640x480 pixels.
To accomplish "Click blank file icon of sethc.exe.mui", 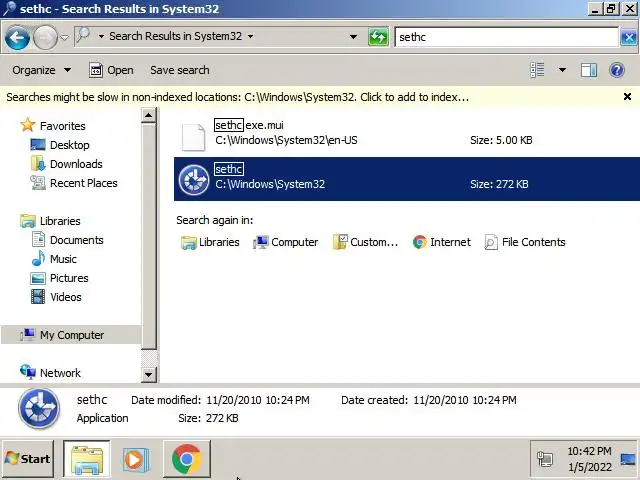I will pyautogui.click(x=193, y=136).
